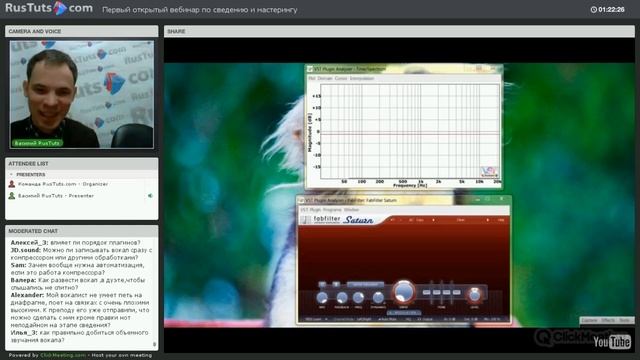Screen dimensions: 640x360
Task: Open Window menu in the Saturn window
Action: 351,210
